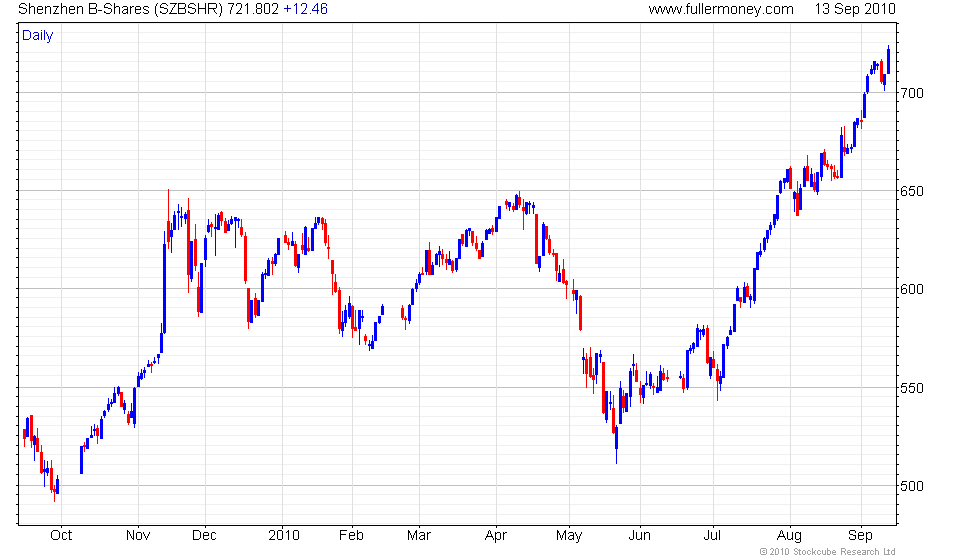This screenshot has width=980, height=560.
Task: Click the Feb month axis label
Action: [x=351, y=536]
